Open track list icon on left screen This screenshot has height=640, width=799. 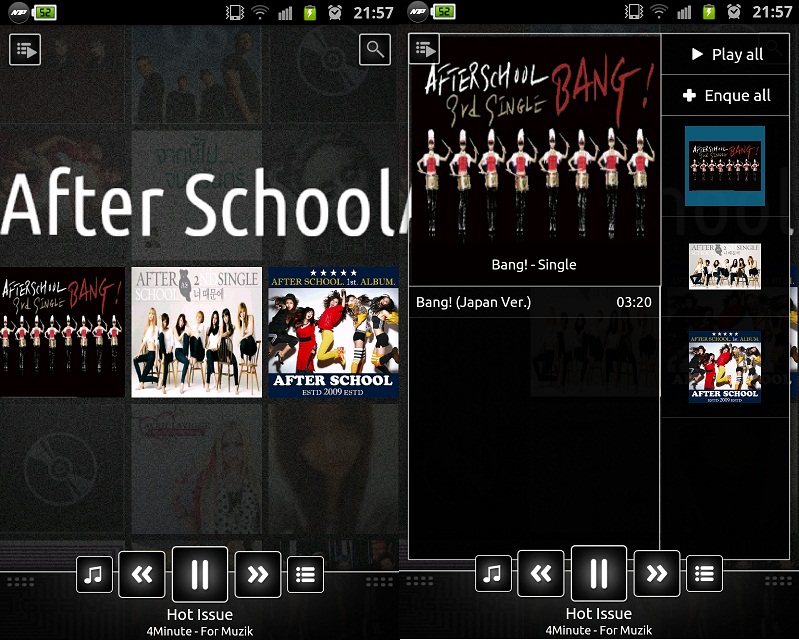305,574
